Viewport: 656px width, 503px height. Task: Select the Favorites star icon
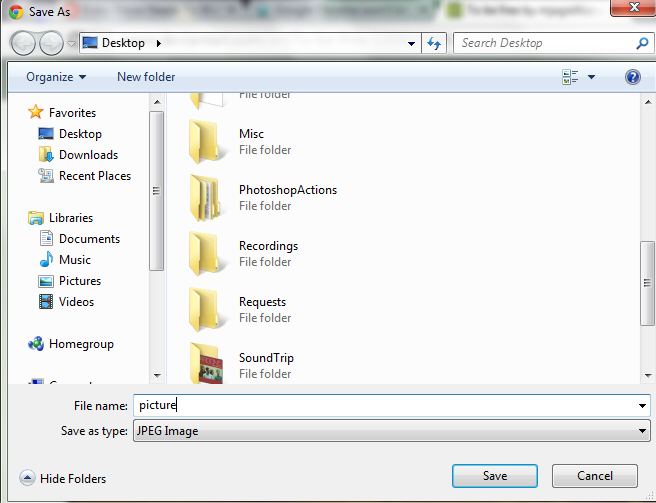[x=36, y=112]
